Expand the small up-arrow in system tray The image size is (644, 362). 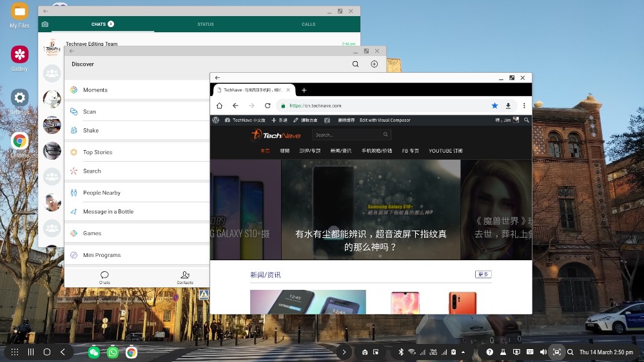(x=463, y=352)
